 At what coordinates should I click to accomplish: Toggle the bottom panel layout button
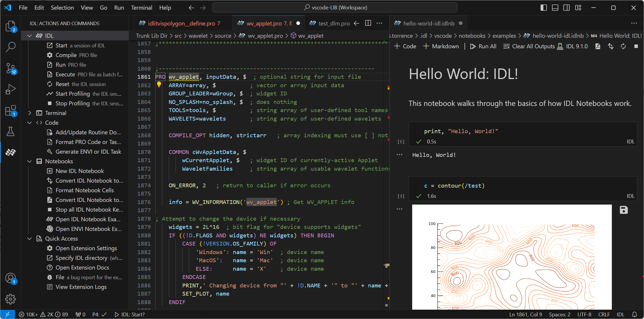click(x=555, y=8)
